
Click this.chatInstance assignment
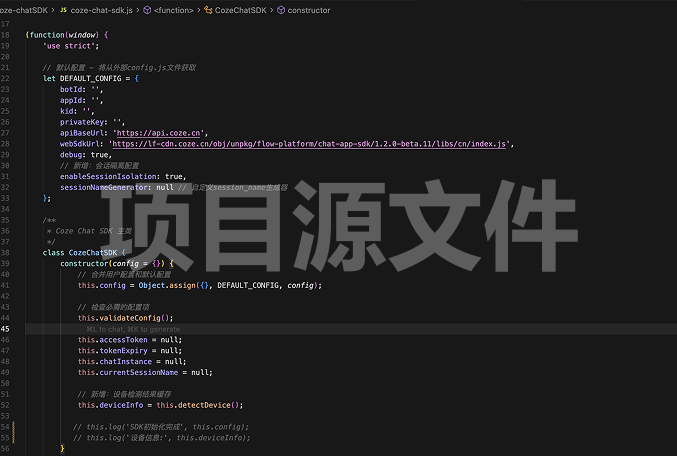[x=132, y=361]
